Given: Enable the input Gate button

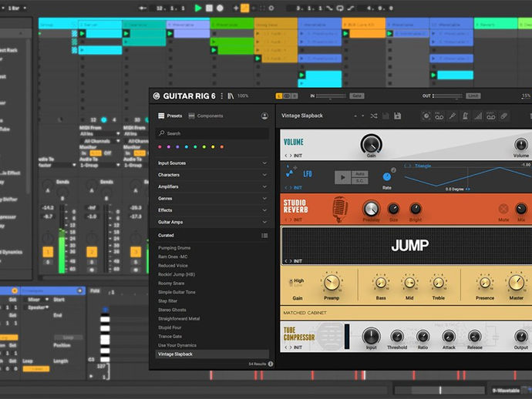Looking at the screenshot, I should pyautogui.click(x=356, y=96).
